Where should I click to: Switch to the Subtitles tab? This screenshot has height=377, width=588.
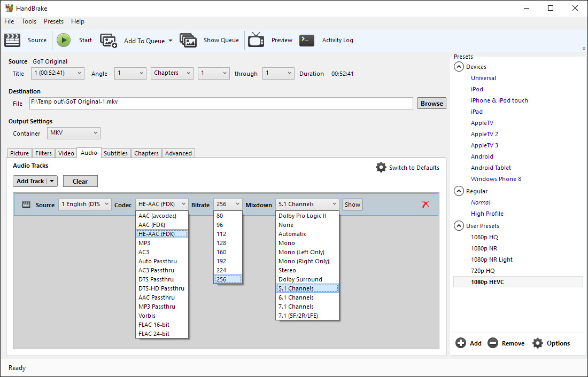[115, 153]
